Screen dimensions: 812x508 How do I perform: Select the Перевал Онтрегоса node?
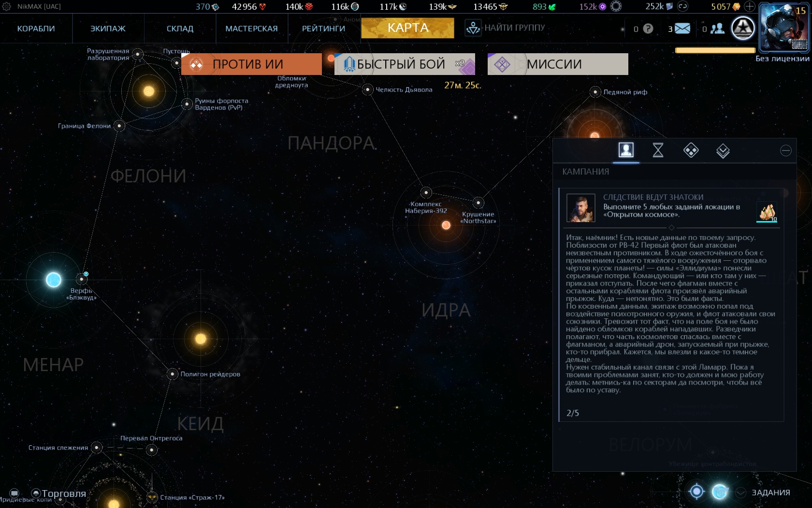[152, 450]
